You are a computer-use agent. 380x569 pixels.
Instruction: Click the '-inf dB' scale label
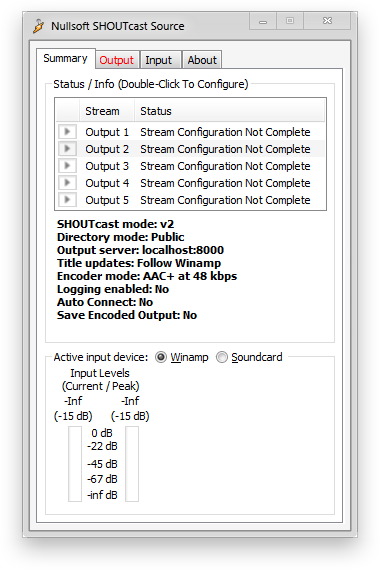coord(102,495)
